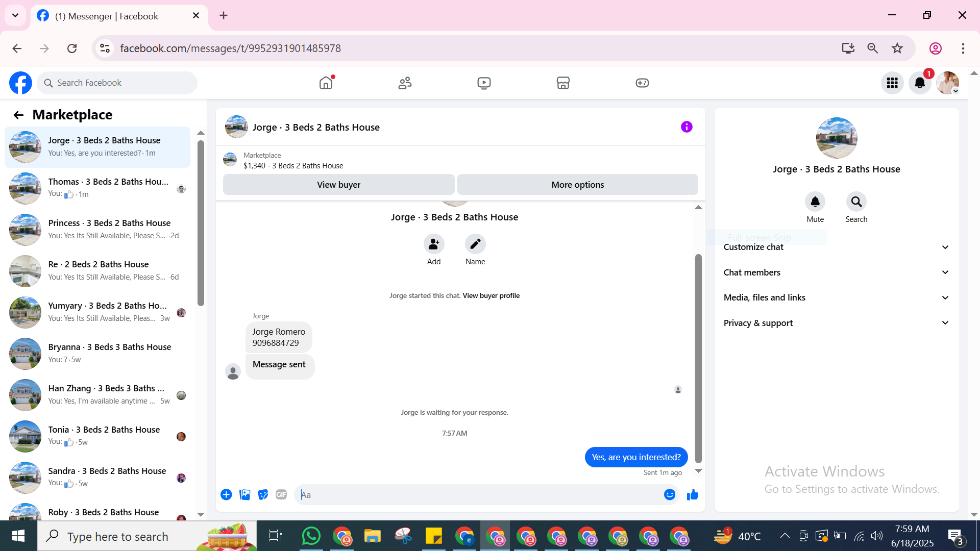Open the Windows Start menu
Screen dimensions: 980x551
tap(18, 536)
